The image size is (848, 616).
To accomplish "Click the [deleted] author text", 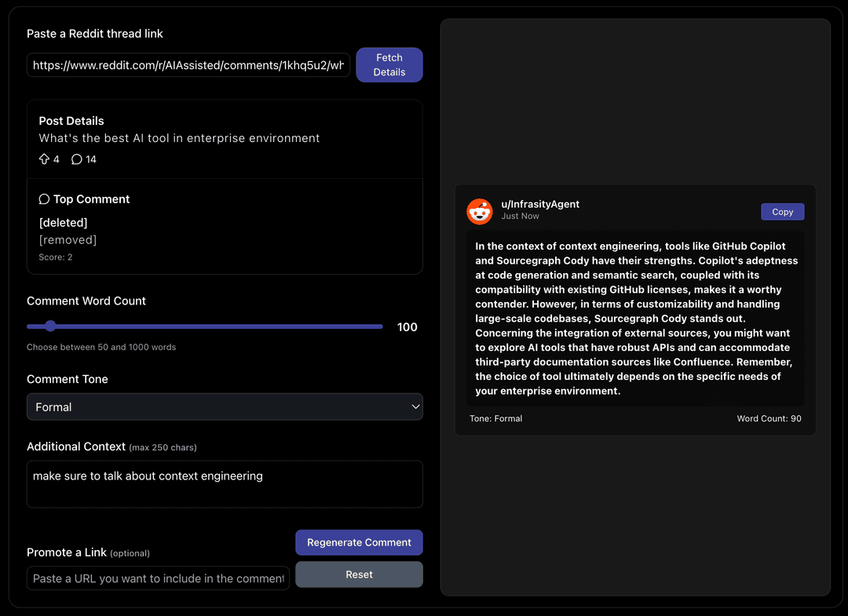I will [x=64, y=223].
